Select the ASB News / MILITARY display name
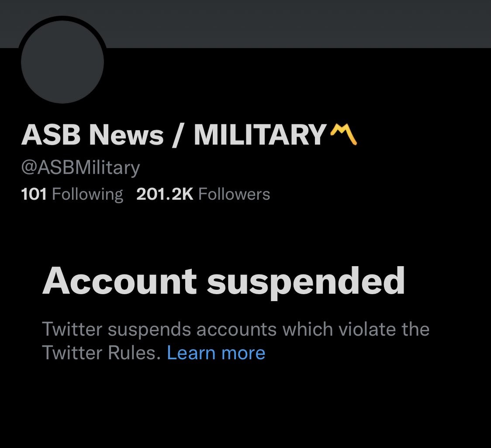 [174, 135]
